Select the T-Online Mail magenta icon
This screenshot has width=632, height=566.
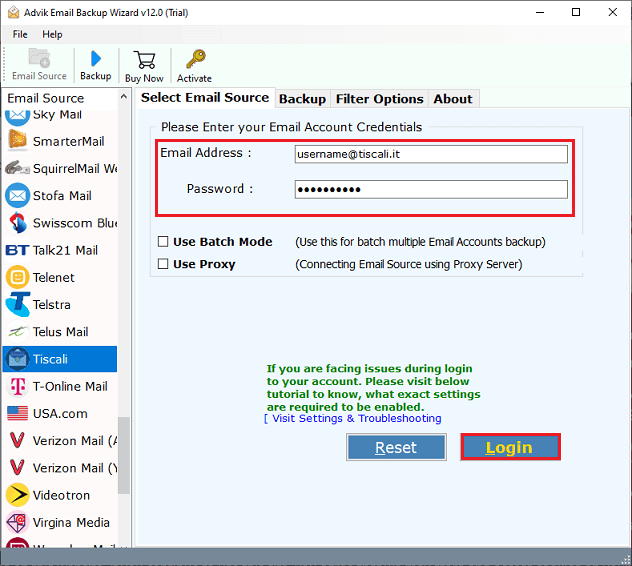(17, 386)
